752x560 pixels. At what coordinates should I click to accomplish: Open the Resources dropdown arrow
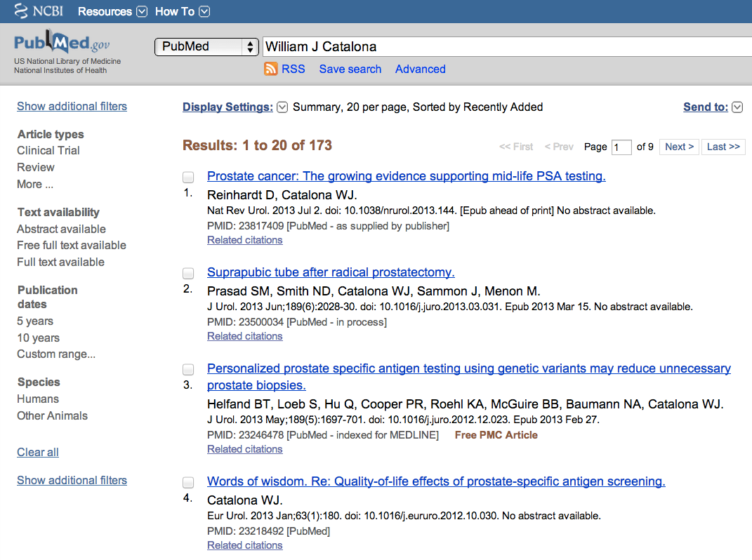pyautogui.click(x=142, y=11)
